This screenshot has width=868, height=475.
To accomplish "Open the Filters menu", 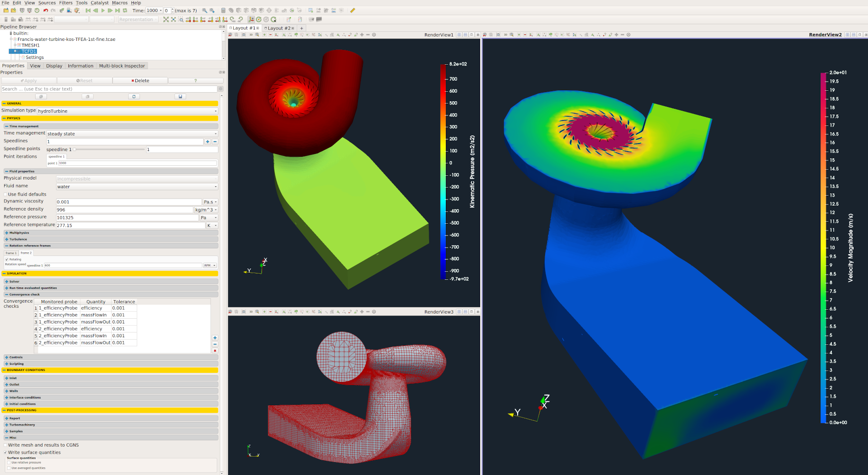I will (66, 3).
